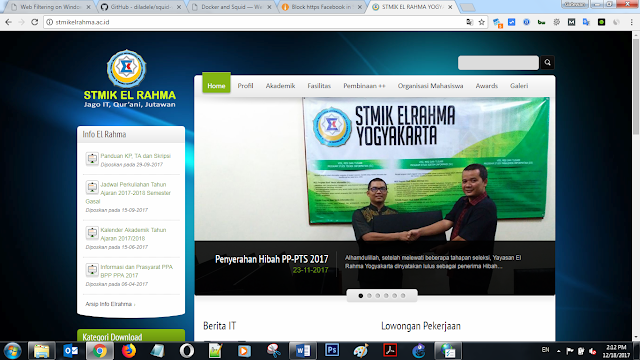Close the STMIK EL RAHMA tab
Screen dimensions: 640x360
(450, 7)
